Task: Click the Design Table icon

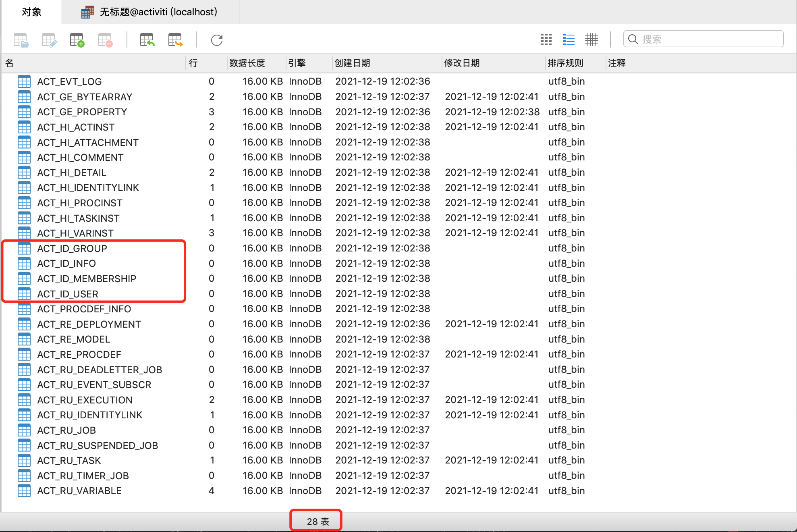Action: (x=49, y=40)
